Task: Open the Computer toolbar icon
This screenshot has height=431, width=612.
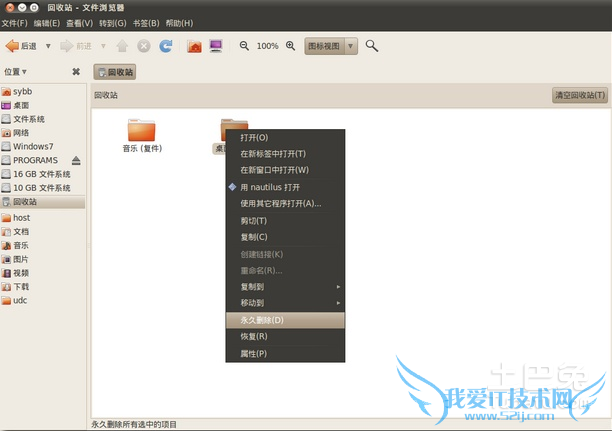Action: (216, 46)
